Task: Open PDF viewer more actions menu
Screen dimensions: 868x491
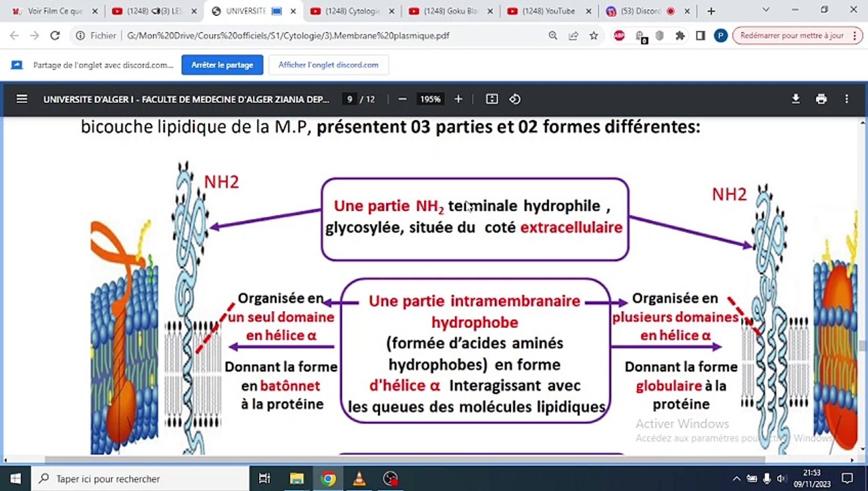Action: click(846, 99)
